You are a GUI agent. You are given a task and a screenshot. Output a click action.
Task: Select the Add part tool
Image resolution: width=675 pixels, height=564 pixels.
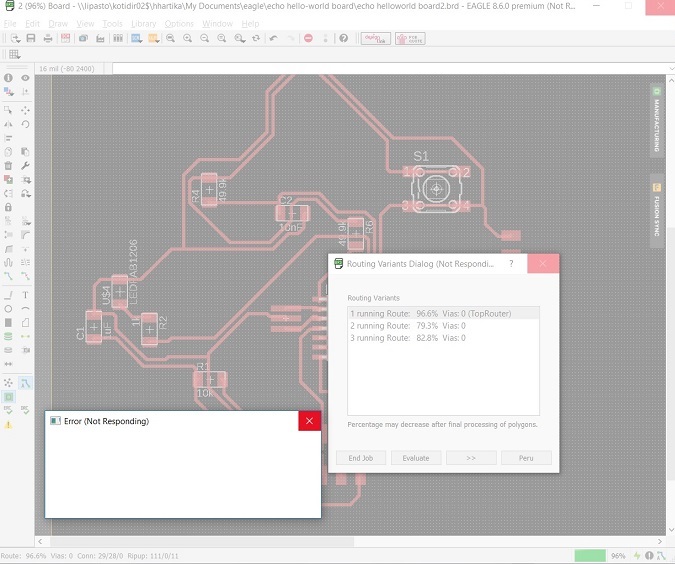pos(8,180)
